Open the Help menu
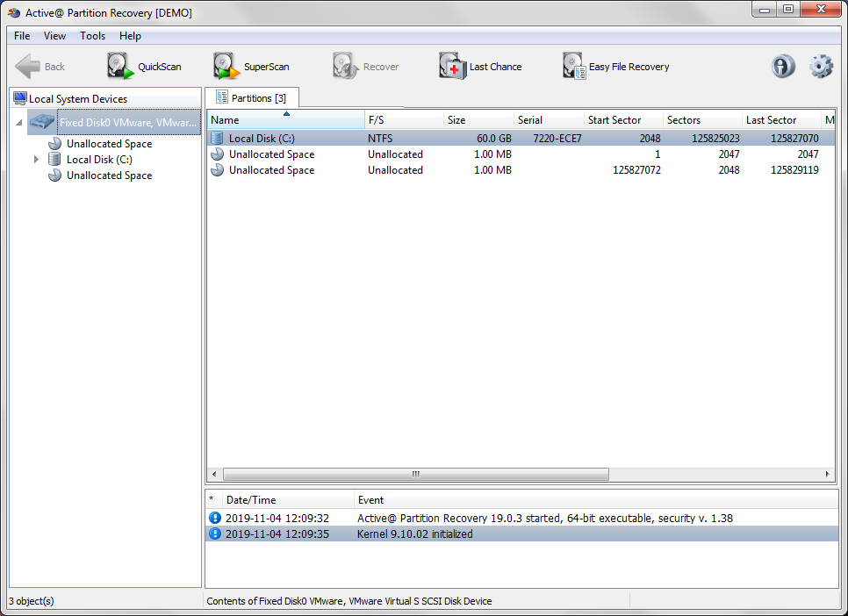This screenshot has height=616, width=848. (x=130, y=36)
